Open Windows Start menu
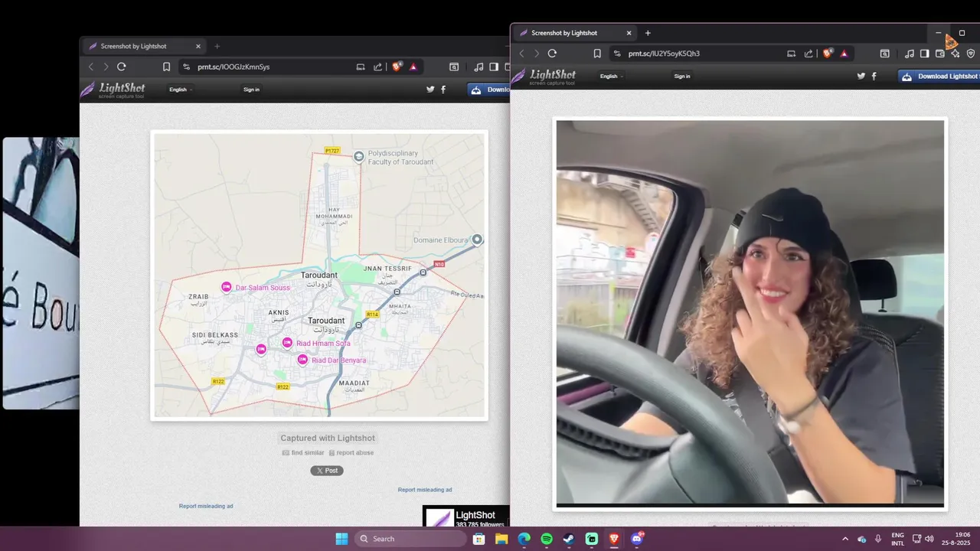Screen dimensions: 980x551 pyautogui.click(x=341, y=539)
